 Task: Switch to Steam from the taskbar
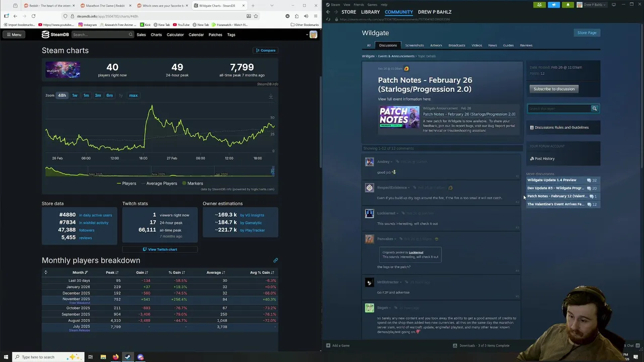click(128, 357)
